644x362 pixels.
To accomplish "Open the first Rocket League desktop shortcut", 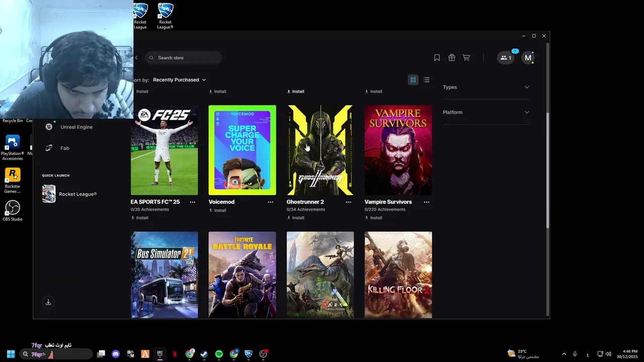I will tap(140, 16).
